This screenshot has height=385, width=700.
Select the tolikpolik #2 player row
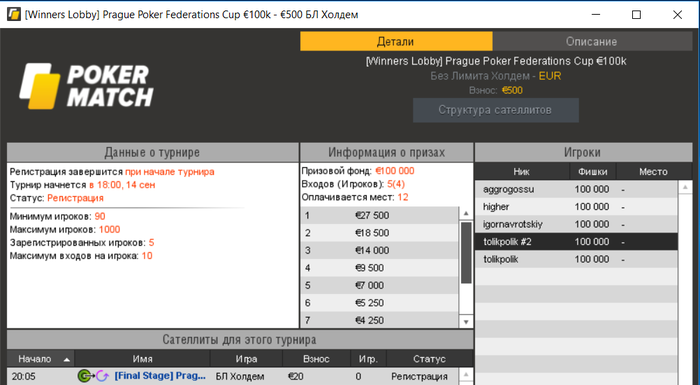pos(576,242)
